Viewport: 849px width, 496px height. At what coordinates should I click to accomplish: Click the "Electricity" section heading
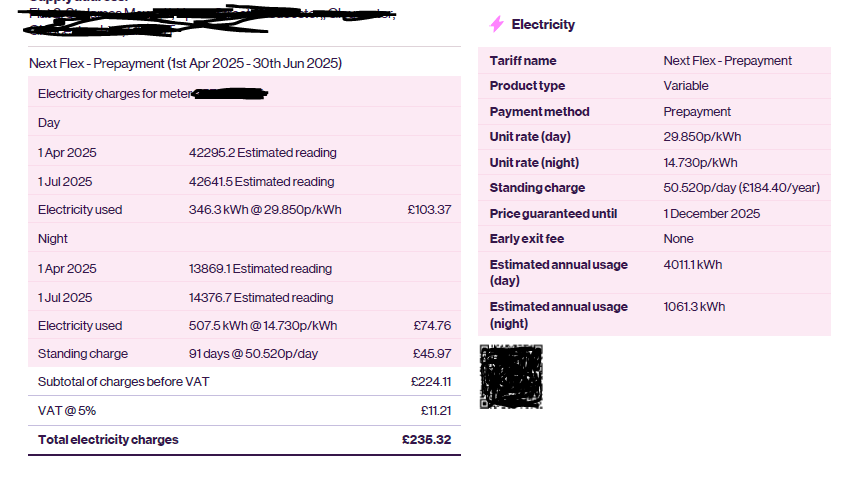543,24
